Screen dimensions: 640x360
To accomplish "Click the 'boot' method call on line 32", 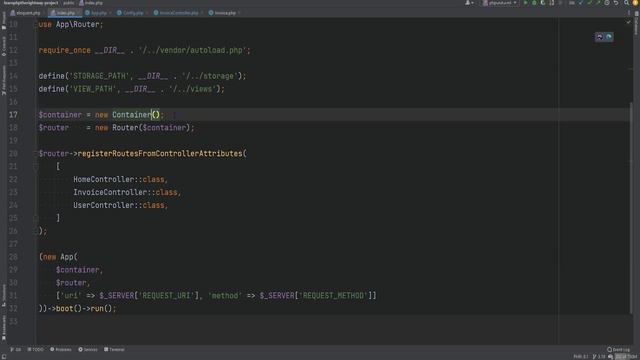I will 64,309.
